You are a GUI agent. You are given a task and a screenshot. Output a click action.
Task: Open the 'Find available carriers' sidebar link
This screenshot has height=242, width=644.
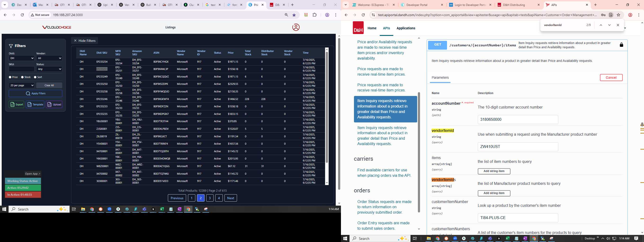pos(384,173)
